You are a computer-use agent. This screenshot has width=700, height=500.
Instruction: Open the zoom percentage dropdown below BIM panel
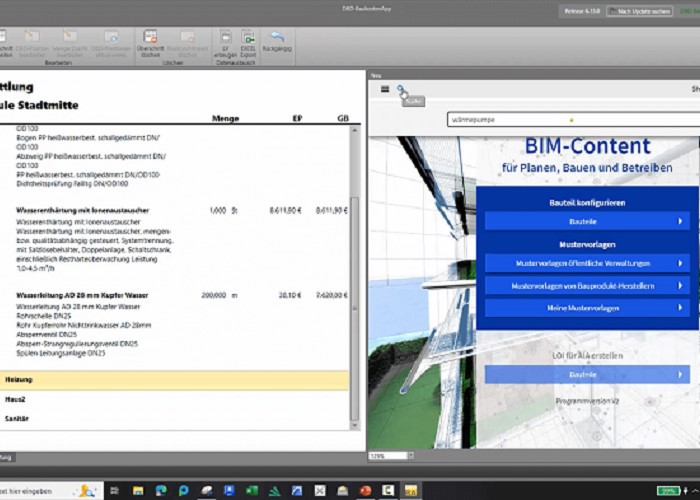(x=411, y=456)
